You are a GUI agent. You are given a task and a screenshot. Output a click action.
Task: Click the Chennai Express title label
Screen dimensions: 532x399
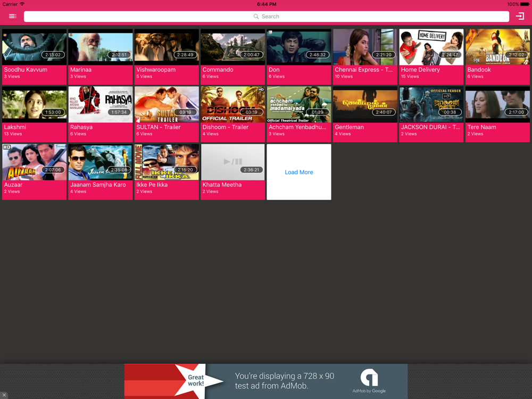[364, 70]
